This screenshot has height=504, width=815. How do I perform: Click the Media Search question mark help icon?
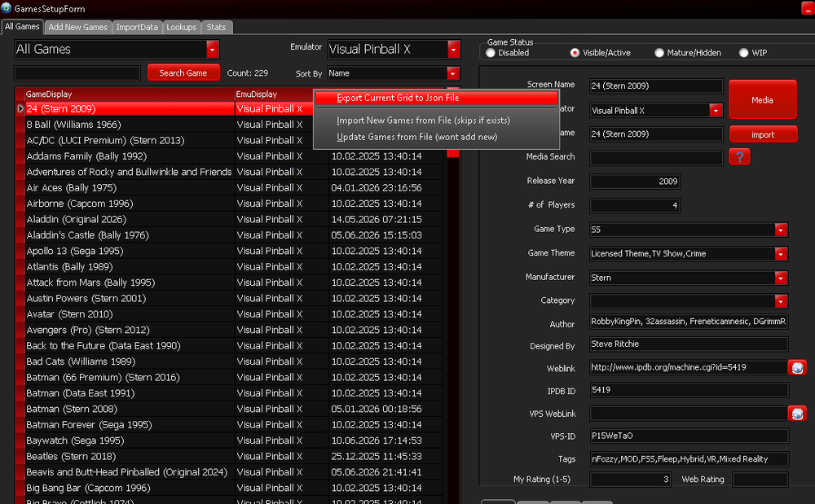point(739,157)
